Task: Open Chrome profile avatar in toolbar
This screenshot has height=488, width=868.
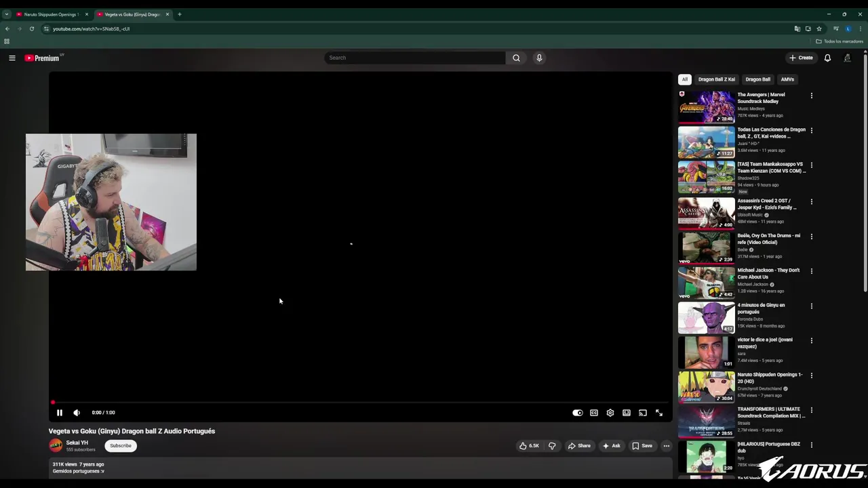Action: [x=848, y=28]
